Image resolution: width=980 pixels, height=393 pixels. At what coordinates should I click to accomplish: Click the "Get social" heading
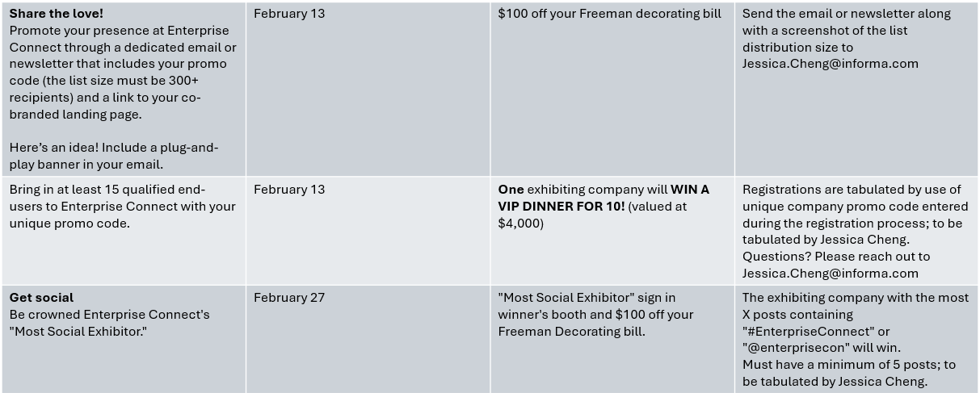[x=41, y=298]
